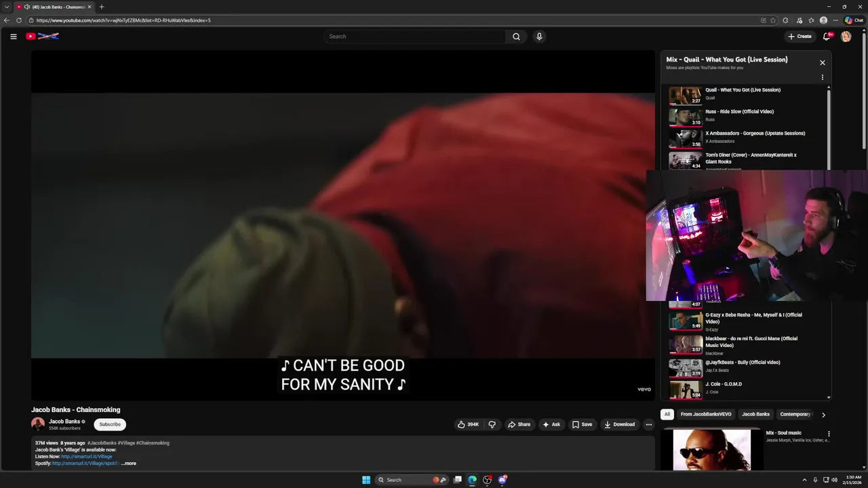This screenshot has height=488, width=868.
Task: Like the video with thumbs up
Action: 468,424
